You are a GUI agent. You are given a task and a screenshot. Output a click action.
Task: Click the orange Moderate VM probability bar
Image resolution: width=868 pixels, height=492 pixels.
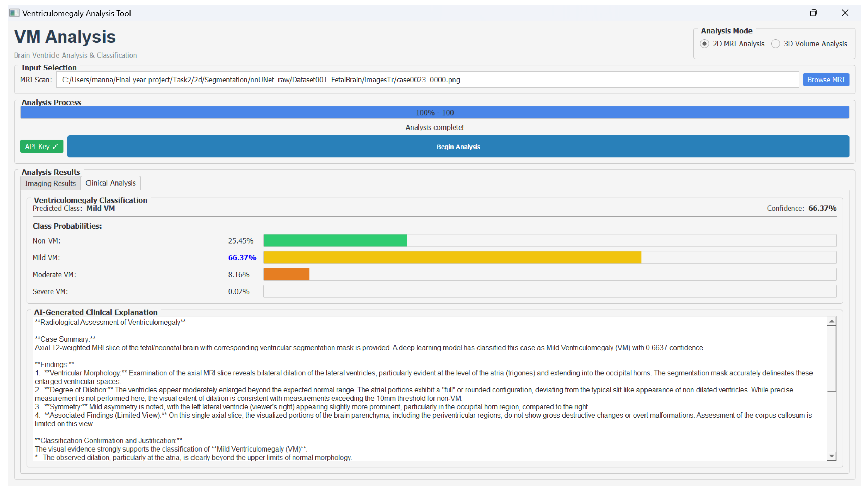tap(286, 274)
